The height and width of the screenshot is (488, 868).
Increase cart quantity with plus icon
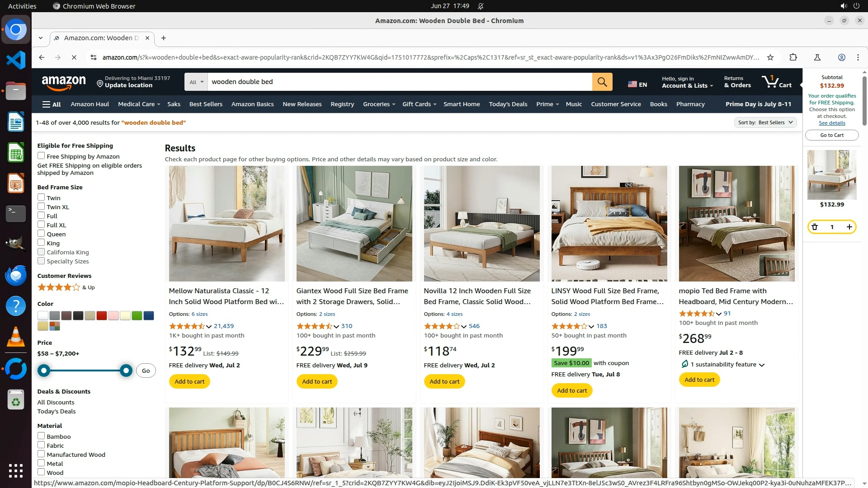pyautogui.click(x=849, y=227)
